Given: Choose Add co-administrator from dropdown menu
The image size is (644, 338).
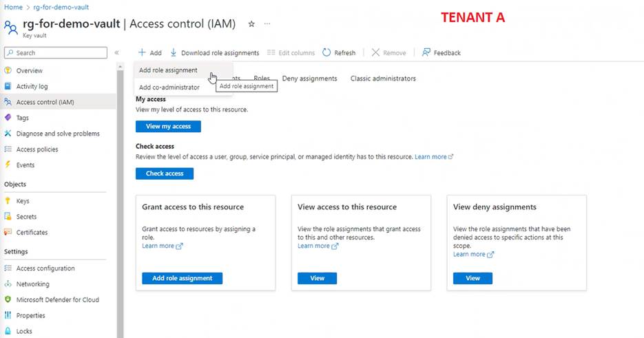Looking at the screenshot, I should coord(183,87).
